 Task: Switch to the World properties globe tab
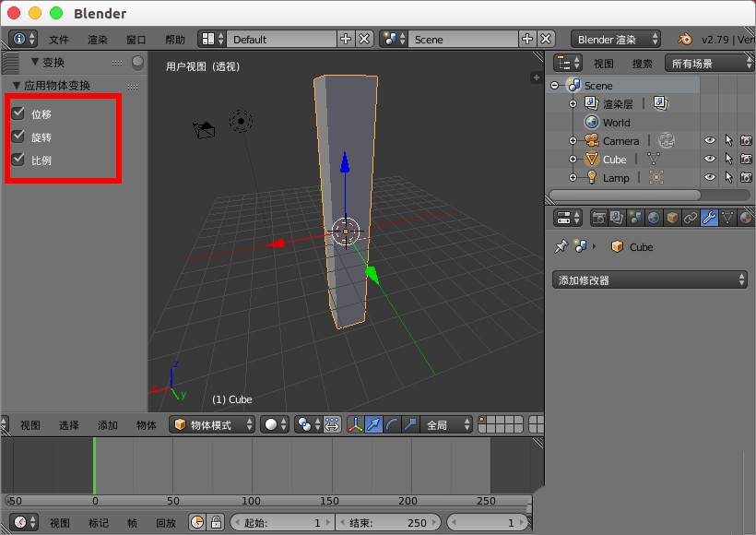[656, 219]
